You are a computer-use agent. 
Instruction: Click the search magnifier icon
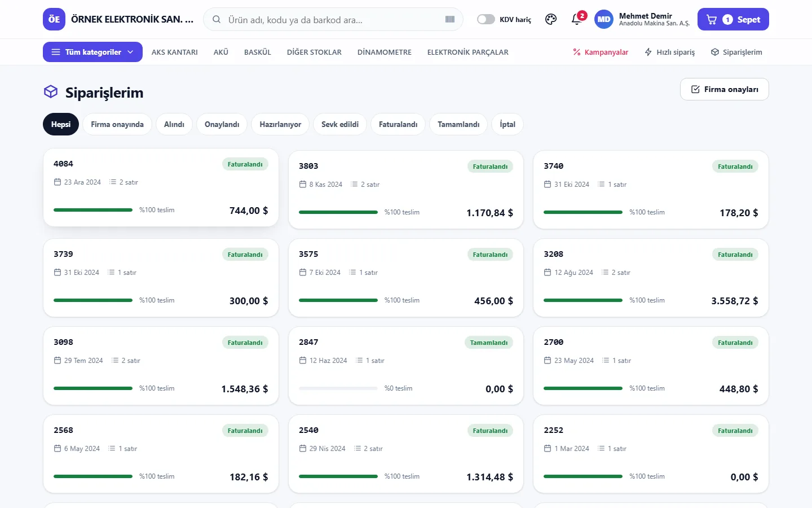217,20
